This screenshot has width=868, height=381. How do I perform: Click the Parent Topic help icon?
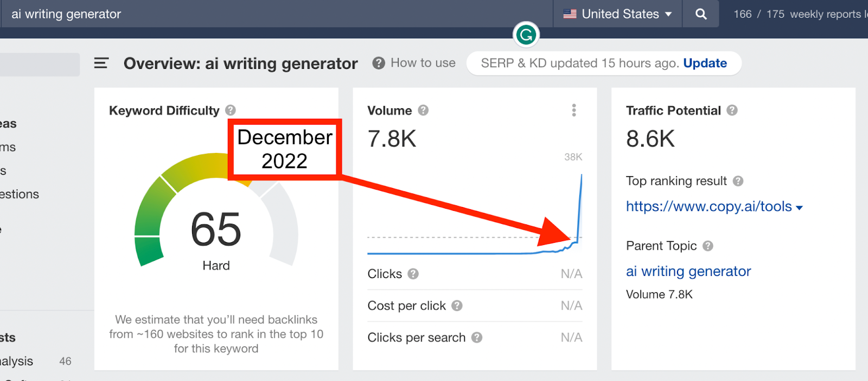point(707,246)
